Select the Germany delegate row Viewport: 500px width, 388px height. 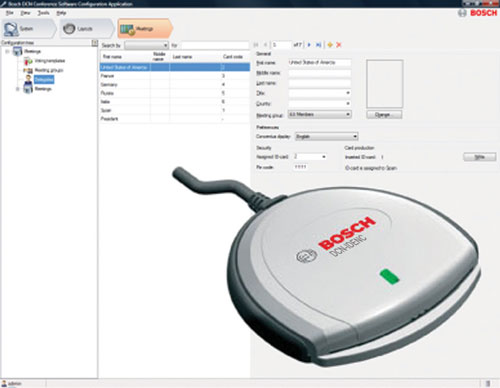tap(175, 84)
